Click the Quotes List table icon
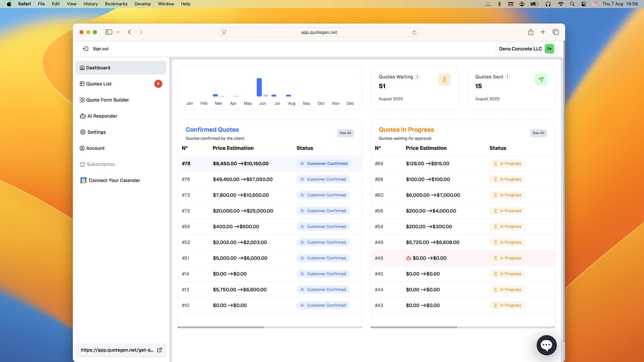The width and height of the screenshot is (644, 362). coord(82,84)
